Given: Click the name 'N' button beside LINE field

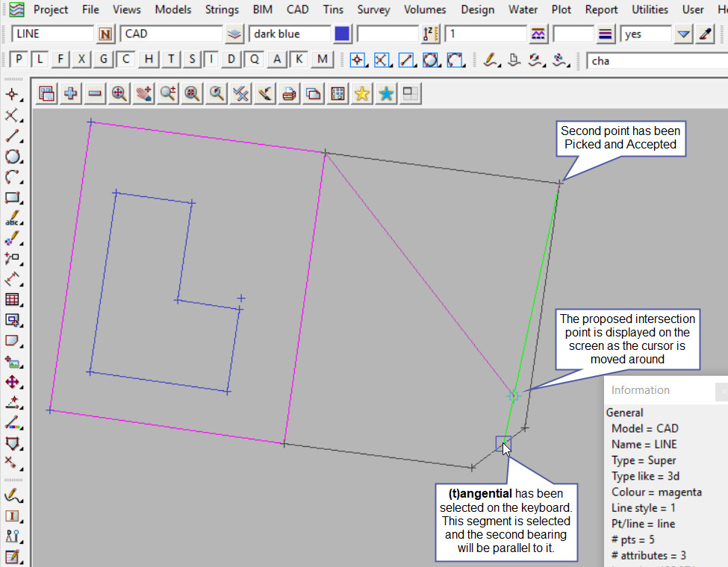Looking at the screenshot, I should 105,34.
